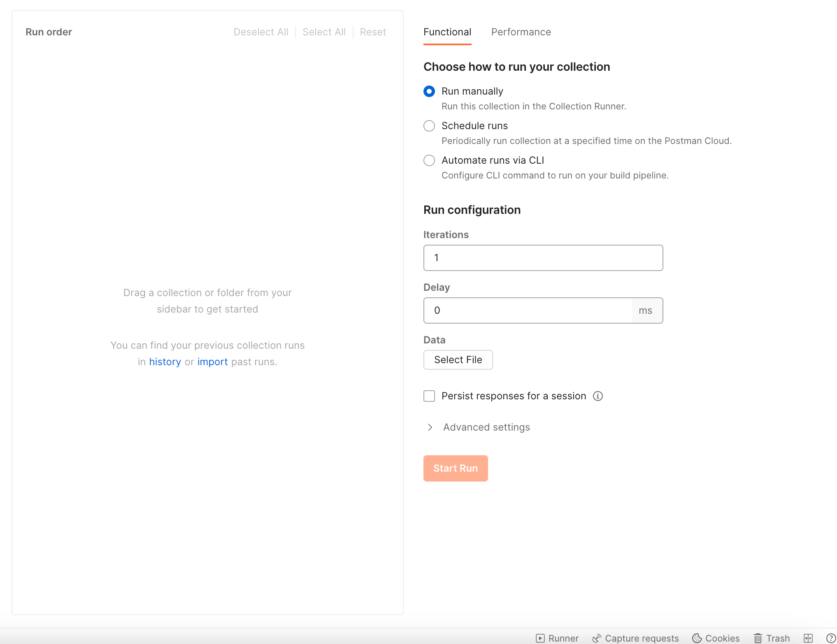
Task: Click into the Delay ms field
Action: point(528,310)
